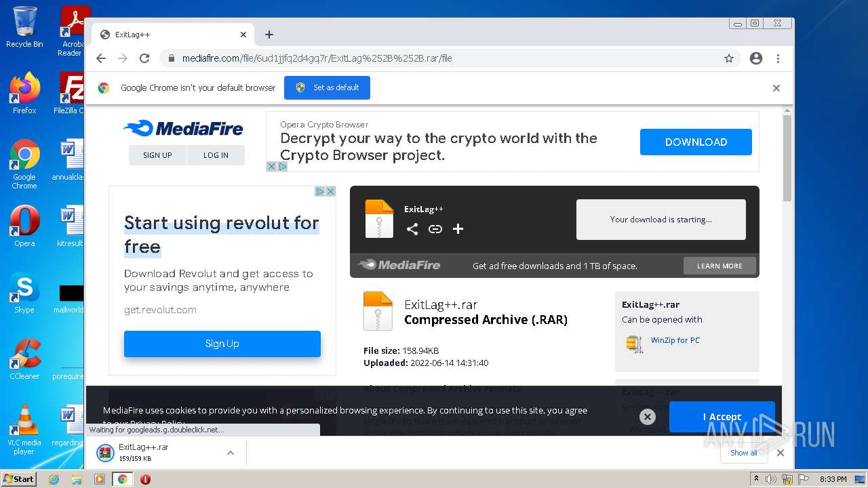Show hidden system tray icons arrow
This screenshot has height=488, width=868.
757,479
